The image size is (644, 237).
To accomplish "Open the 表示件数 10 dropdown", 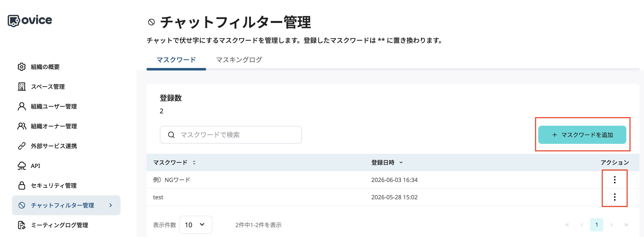I will [196, 225].
